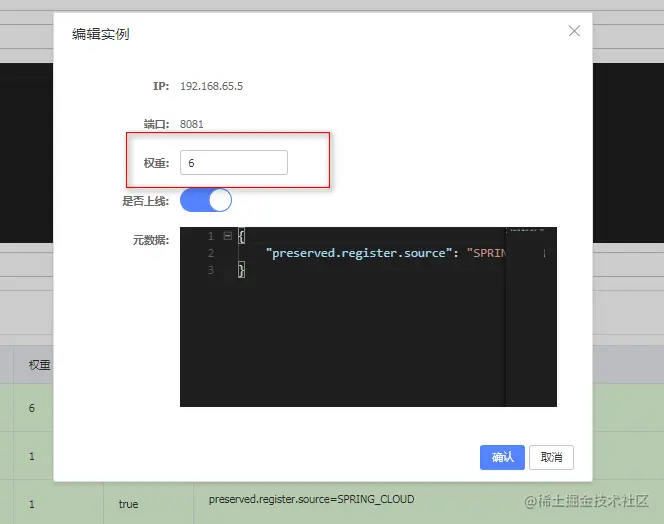Click the "SPRIN string value in the editor

click(x=486, y=253)
